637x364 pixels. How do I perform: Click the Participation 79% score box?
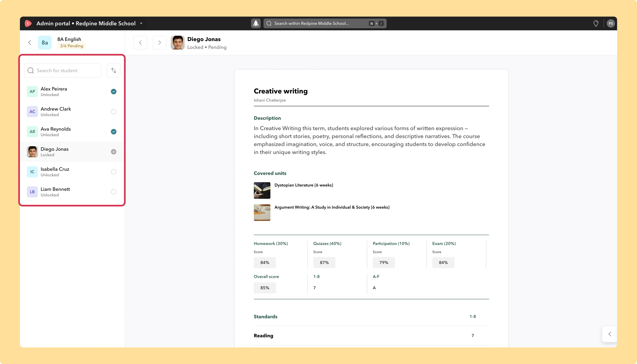(384, 263)
